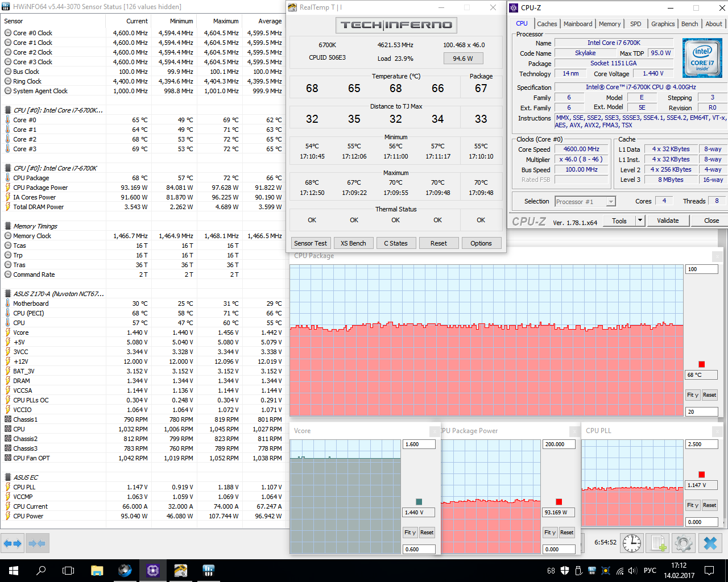Open C States in RealTemp
The width and height of the screenshot is (728, 582).
tap(396, 243)
